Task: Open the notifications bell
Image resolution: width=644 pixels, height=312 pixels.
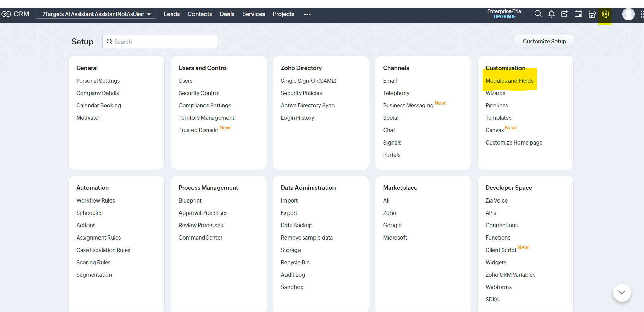Action: point(551,14)
